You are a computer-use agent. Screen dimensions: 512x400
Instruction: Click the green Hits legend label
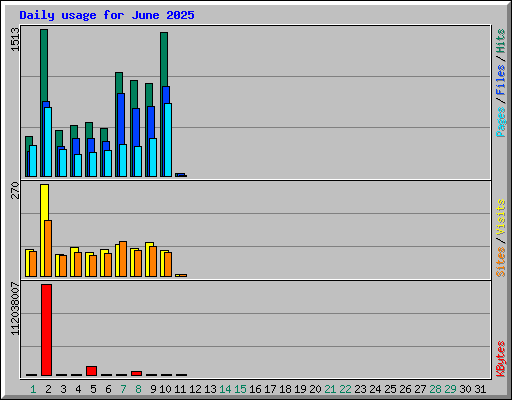pyautogui.click(x=500, y=41)
